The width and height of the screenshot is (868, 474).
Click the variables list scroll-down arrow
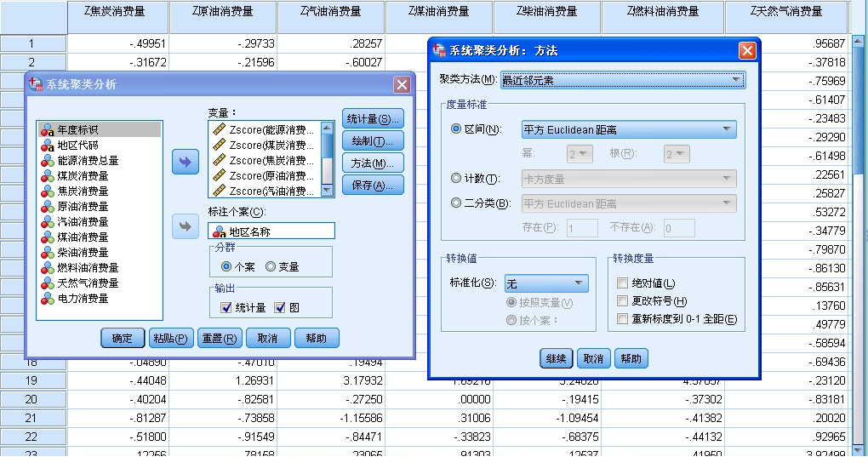[x=327, y=191]
